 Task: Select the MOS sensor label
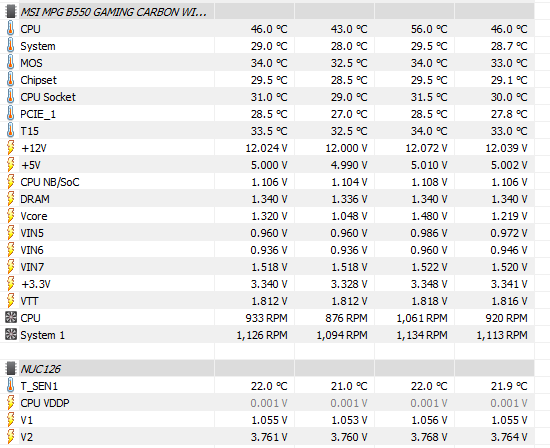tap(31, 63)
